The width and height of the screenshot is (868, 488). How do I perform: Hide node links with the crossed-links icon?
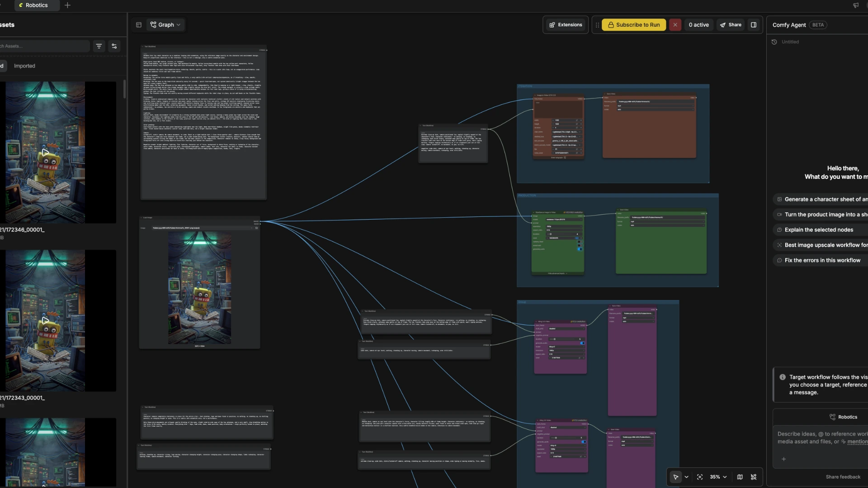[x=754, y=477]
